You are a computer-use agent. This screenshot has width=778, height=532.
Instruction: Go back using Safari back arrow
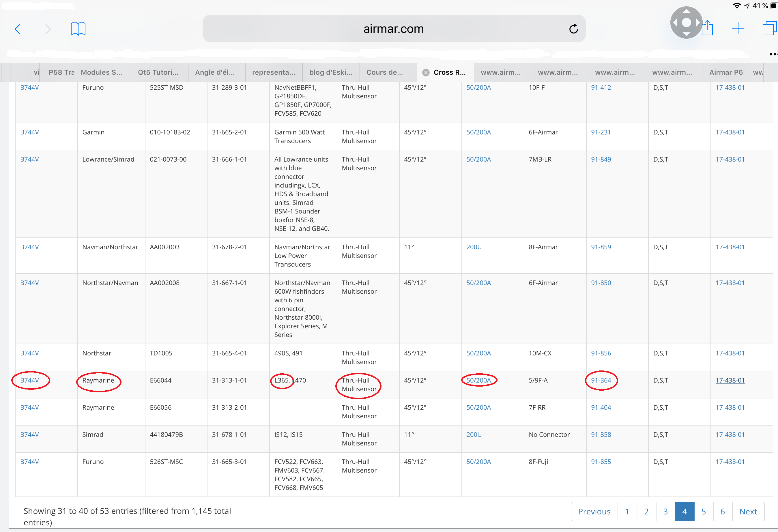tap(18, 29)
